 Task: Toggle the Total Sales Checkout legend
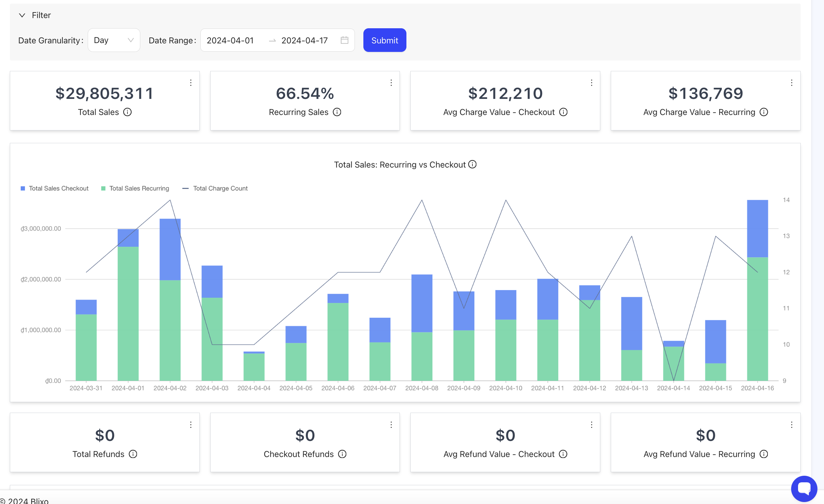pos(55,188)
